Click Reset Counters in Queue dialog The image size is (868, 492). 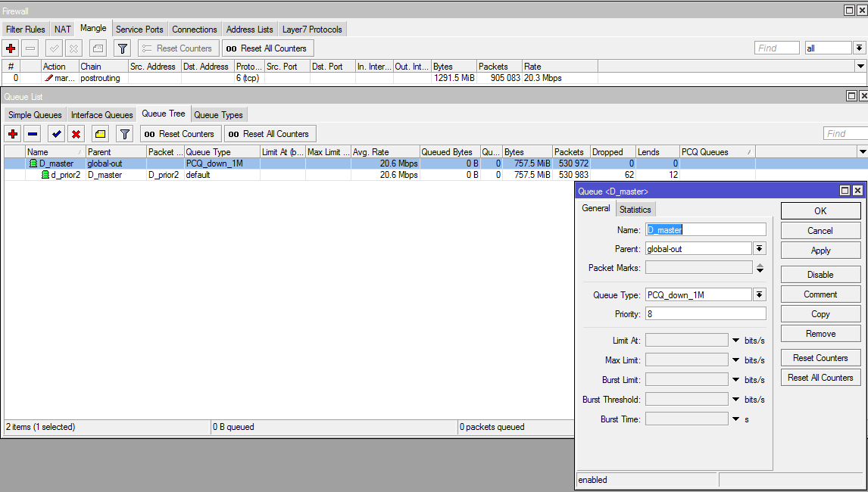tap(820, 357)
